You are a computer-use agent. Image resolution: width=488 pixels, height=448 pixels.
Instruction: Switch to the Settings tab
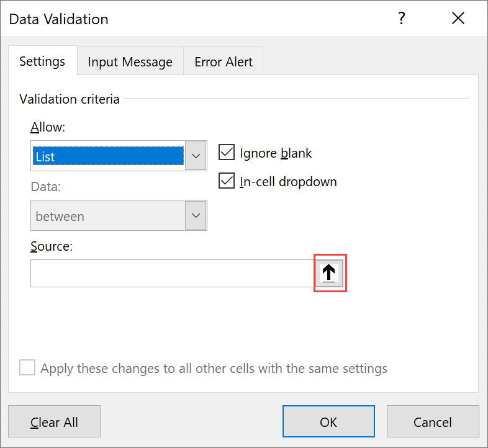click(43, 61)
